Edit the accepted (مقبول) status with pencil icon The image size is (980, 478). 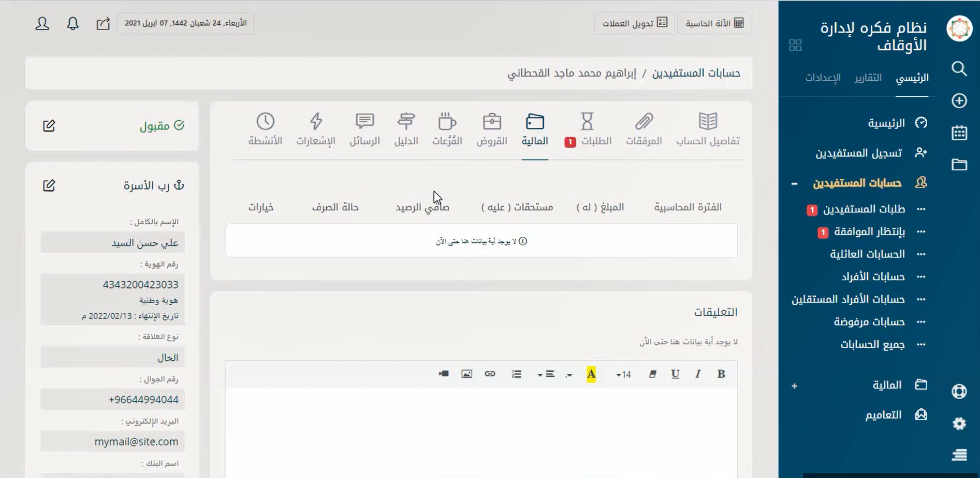pos(49,126)
